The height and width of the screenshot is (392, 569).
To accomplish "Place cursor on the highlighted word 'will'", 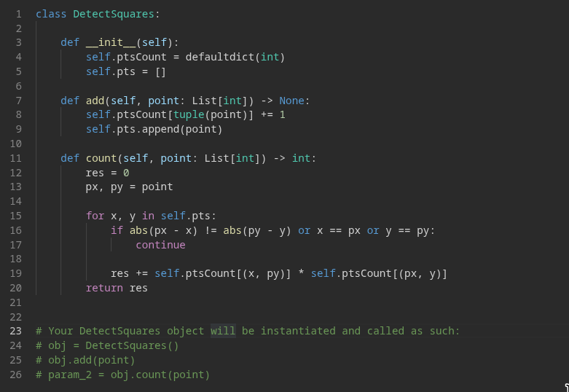I will coord(223,331).
